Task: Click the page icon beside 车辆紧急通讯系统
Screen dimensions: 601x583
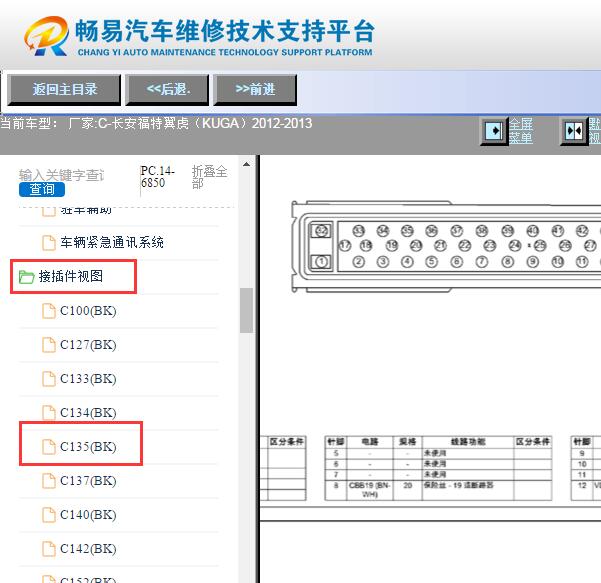Action: tap(49, 243)
